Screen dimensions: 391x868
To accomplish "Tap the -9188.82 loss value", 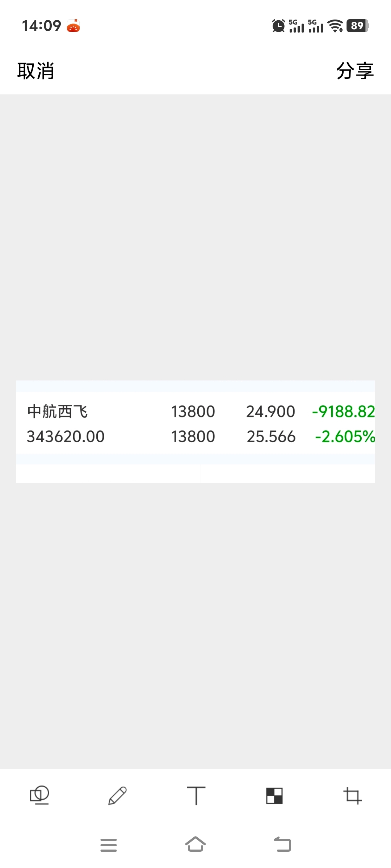I will point(343,412).
